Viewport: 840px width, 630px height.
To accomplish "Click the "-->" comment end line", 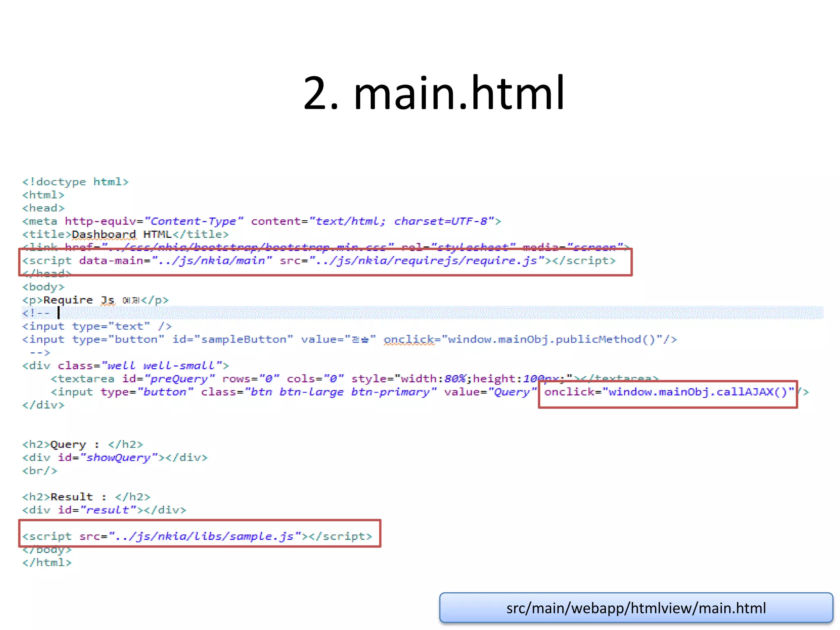I will (40, 352).
